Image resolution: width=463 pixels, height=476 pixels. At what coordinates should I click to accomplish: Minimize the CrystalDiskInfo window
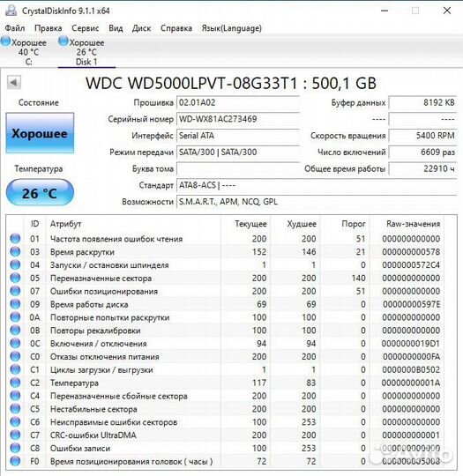(x=385, y=11)
